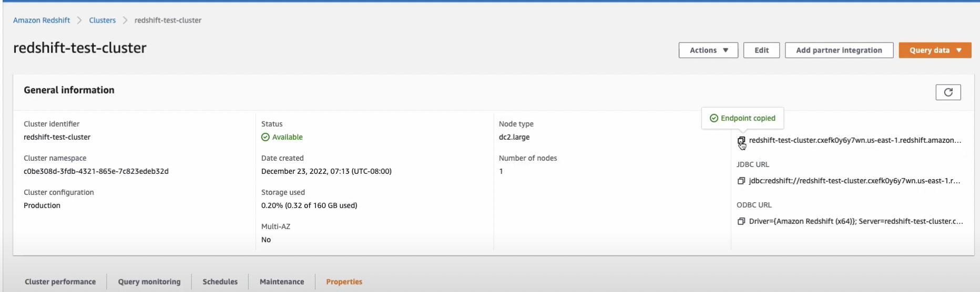Copy the cluster endpoint with its copy icon

tap(741, 141)
